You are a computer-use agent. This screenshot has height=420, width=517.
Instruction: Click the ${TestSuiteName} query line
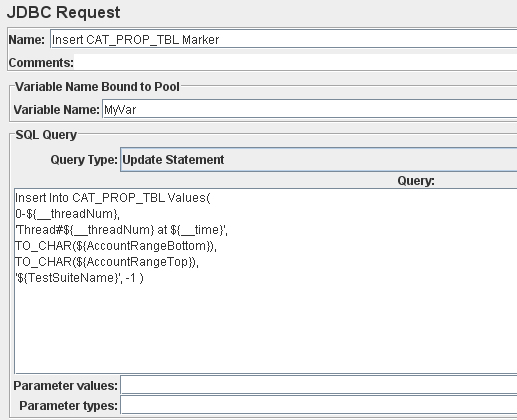[x=80, y=278]
